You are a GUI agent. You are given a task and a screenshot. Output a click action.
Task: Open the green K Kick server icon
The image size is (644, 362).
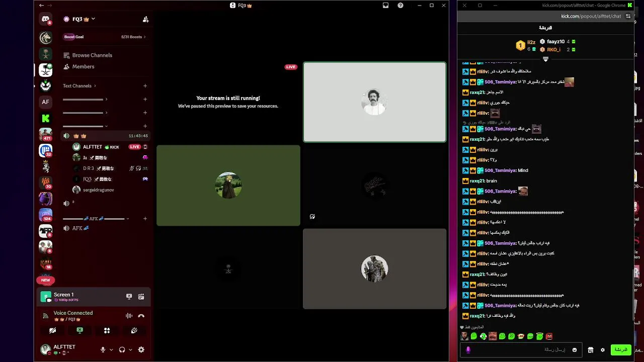click(46, 118)
